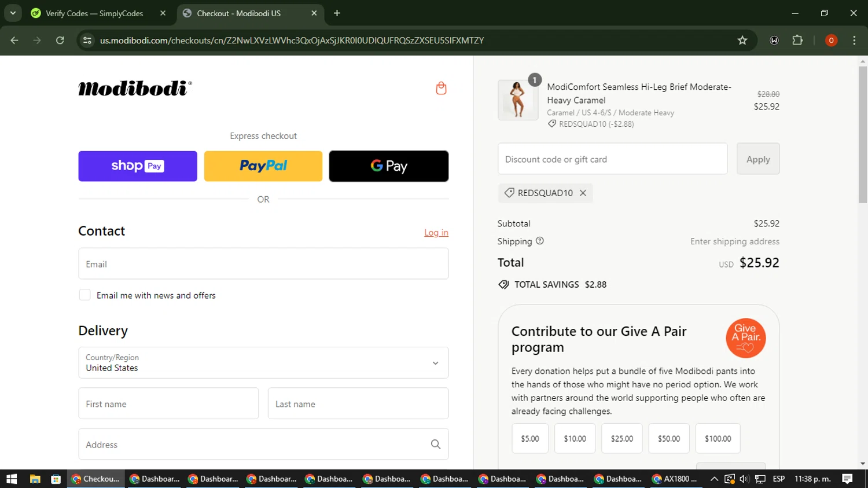This screenshot has height=488, width=868.
Task: Tick Email me with news and offers
Action: tap(85, 295)
